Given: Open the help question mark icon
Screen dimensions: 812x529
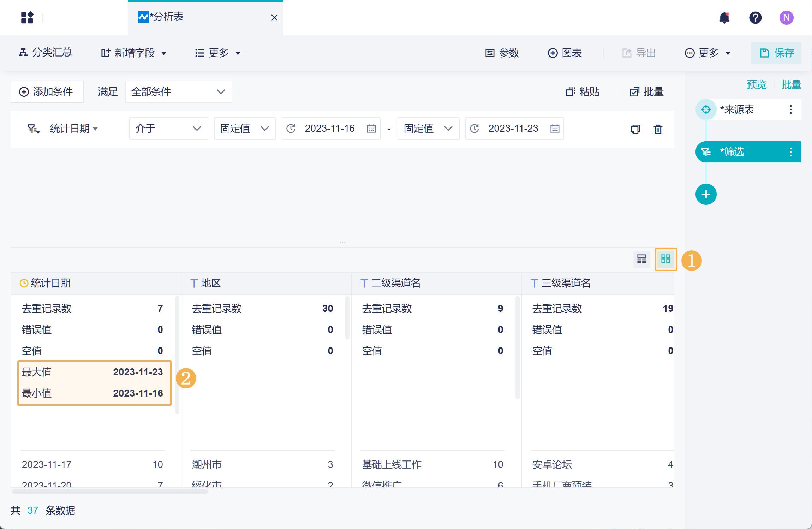Looking at the screenshot, I should [x=755, y=17].
